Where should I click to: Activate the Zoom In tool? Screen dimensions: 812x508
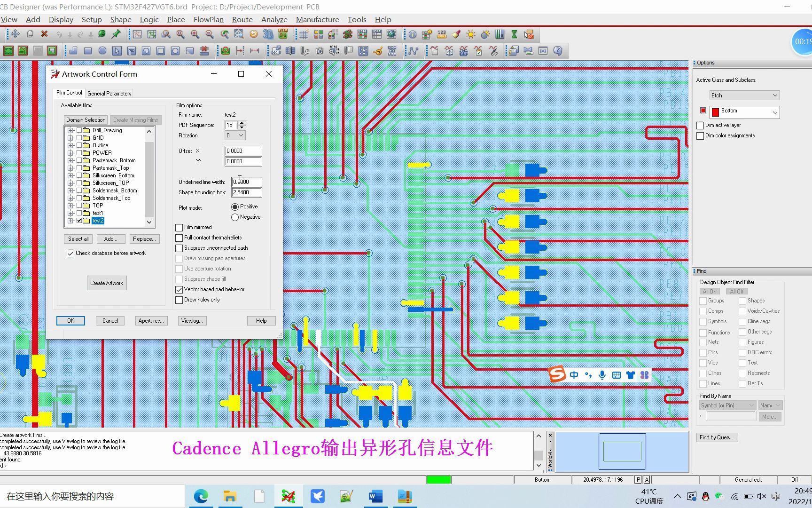click(194, 34)
